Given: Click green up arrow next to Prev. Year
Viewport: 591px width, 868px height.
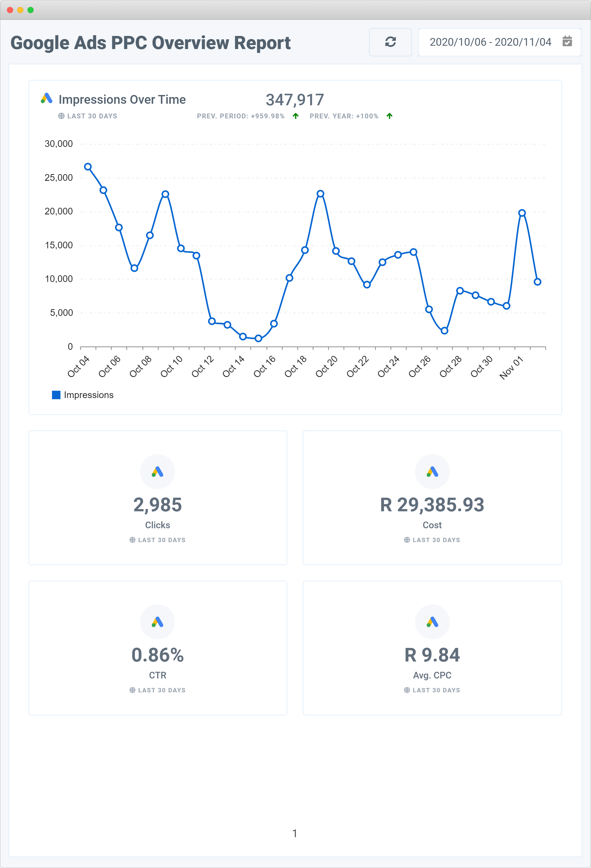Looking at the screenshot, I should [x=389, y=116].
